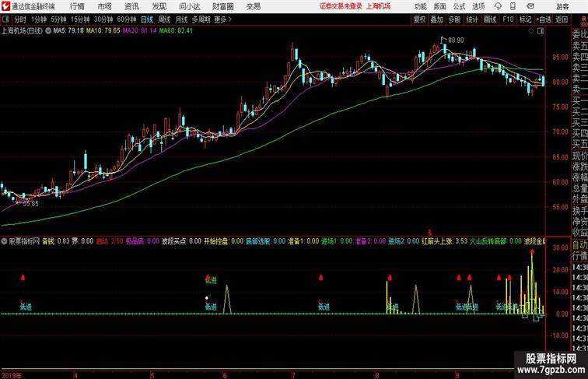
Task: Toggle the right panel icon beside the diamond
Action: [541, 31]
